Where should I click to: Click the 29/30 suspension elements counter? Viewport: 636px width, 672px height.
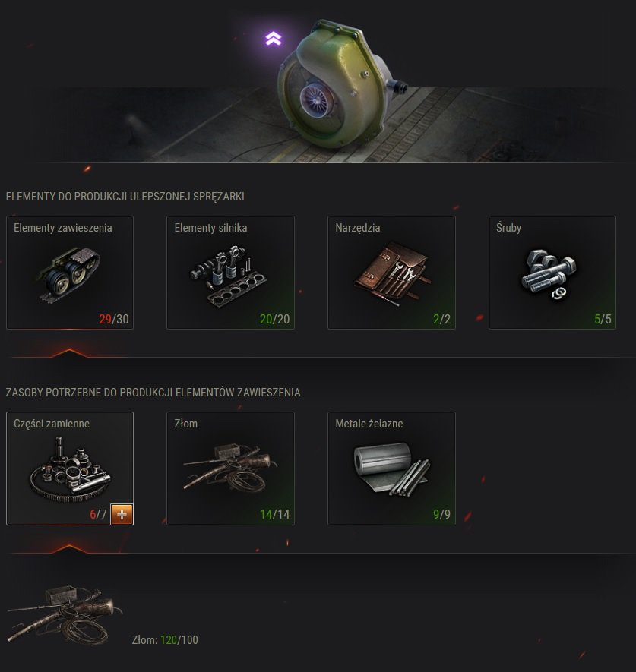click(x=114, y=319)
